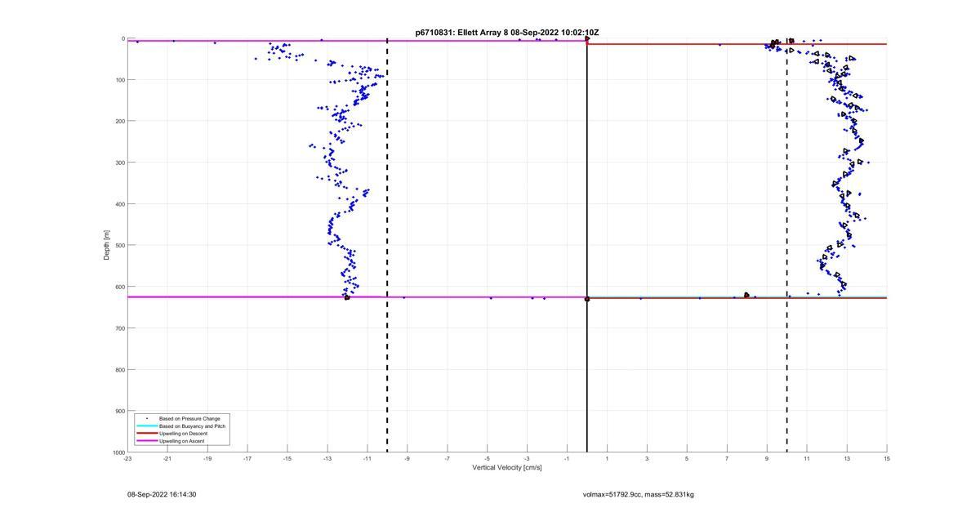The image size is (980, 508).
Task: Click depth axis tick label '800'
Action: coord(119,369)
